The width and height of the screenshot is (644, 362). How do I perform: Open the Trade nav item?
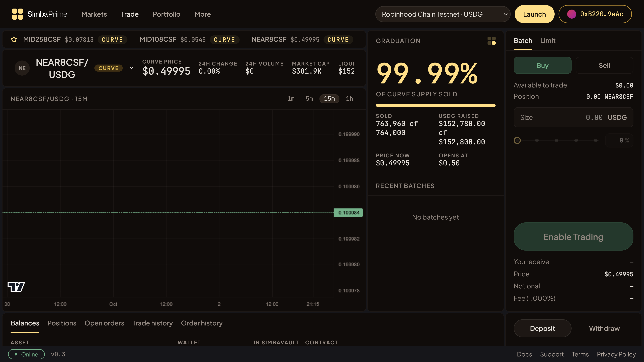click(x=129, y=14)
